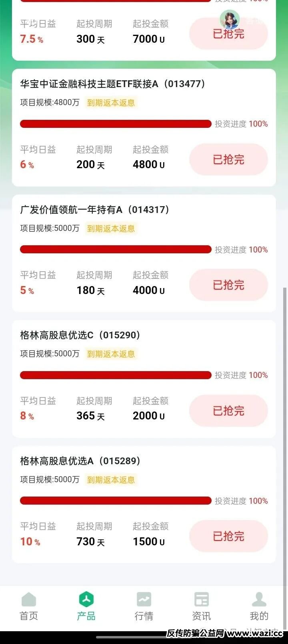Select 格林高股息优选C (015290) product title
The width and height of the screenshot is (288, 644).
[80, 335]
